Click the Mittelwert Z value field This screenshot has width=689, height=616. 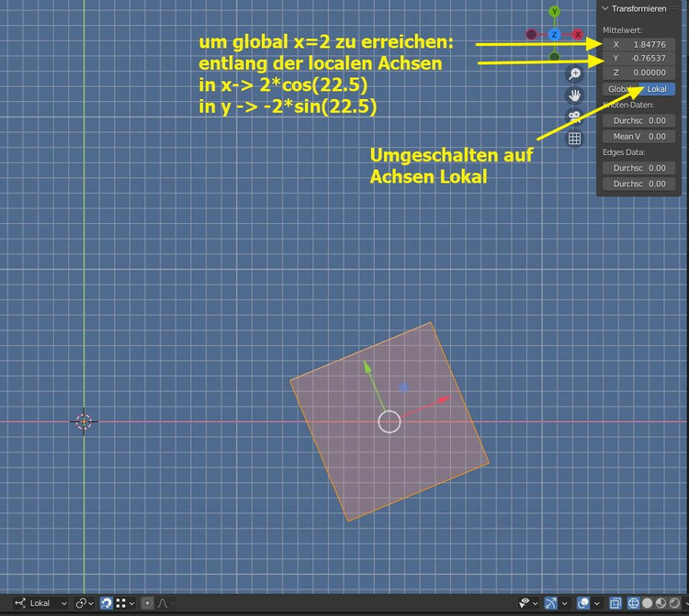pyautogui.click(x=638, y=73)
